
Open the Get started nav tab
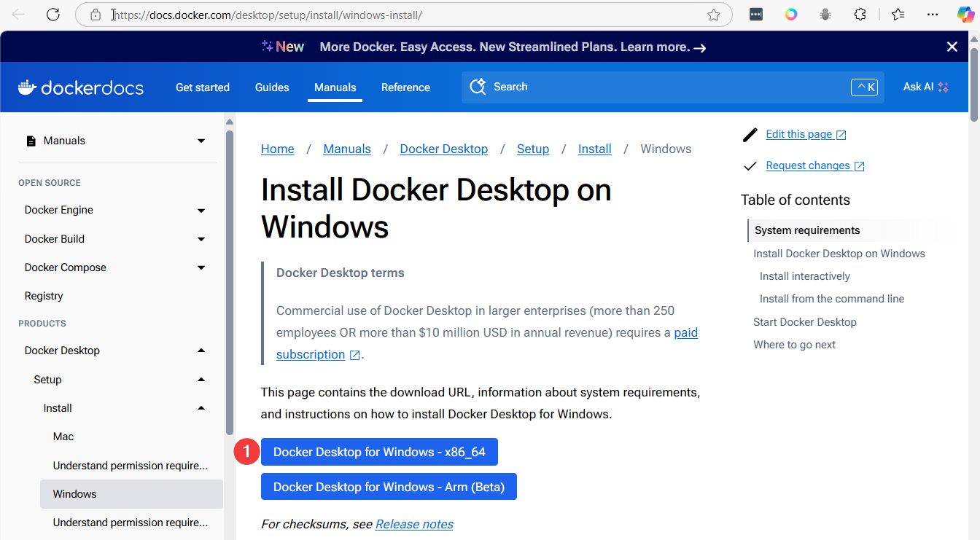(x=203, y=87)
